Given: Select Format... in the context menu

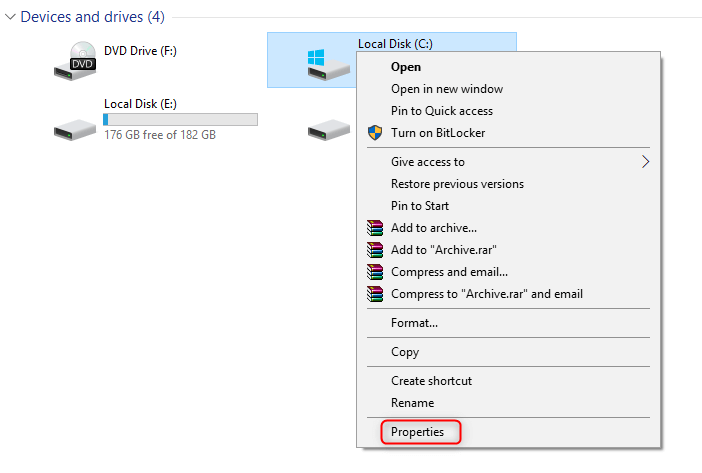Looking at the screenshot, I should (414, 323).
